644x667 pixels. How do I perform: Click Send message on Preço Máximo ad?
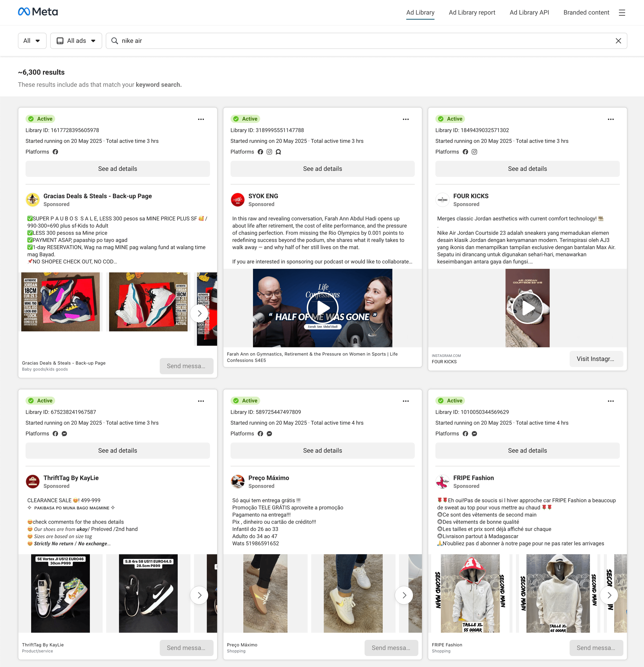pyautogui.click(x=391, y=648)
